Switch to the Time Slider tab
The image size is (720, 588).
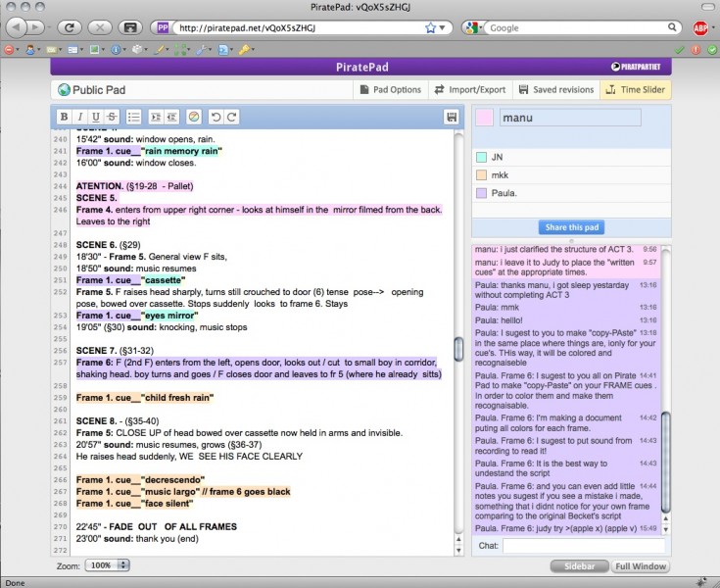pyautogui.click(x=636, y=89)
